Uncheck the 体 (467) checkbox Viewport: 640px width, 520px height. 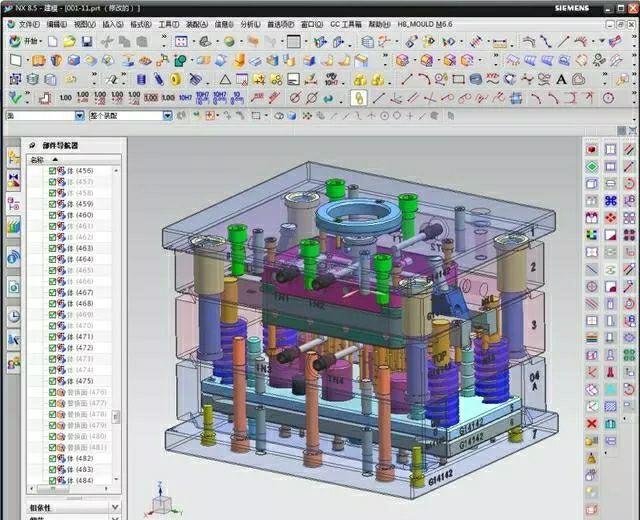[52, 292]
